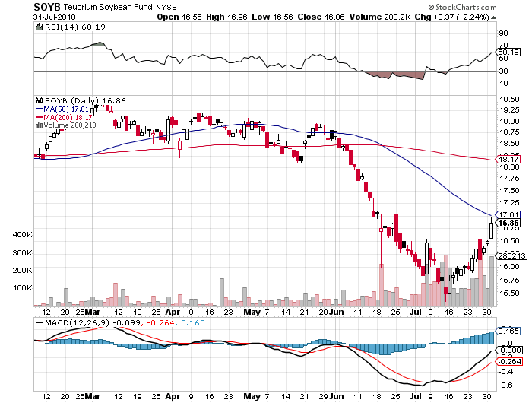Image resolution: width=532 pixels, height=403 pixels.
Task: Click the SOYB ticker symbol in title
Action: 47,7
